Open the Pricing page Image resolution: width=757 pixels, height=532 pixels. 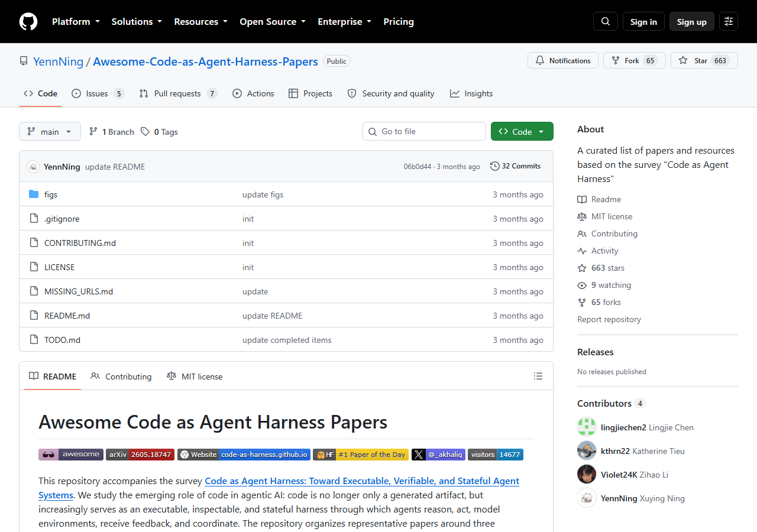[399, 21]
